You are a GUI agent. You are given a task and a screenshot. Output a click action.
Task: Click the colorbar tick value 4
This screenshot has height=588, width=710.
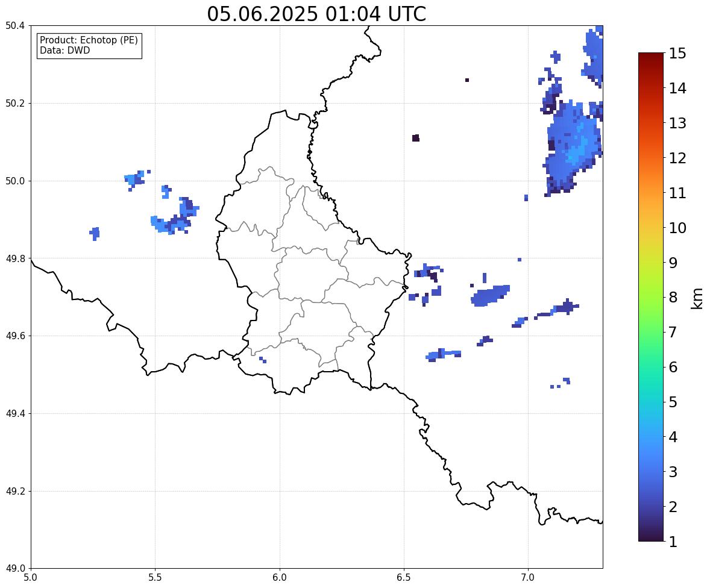click(673, 437)
